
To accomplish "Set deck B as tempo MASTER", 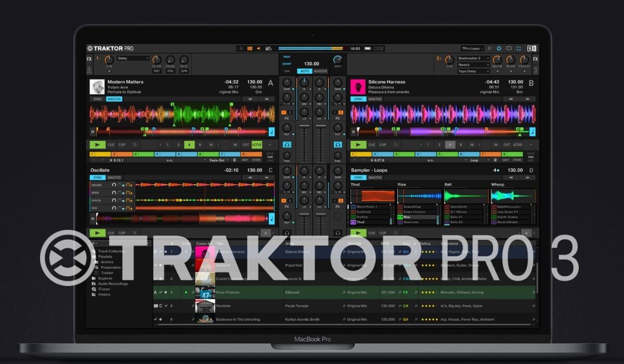I will pyautogui.click(x=375, y=99).
